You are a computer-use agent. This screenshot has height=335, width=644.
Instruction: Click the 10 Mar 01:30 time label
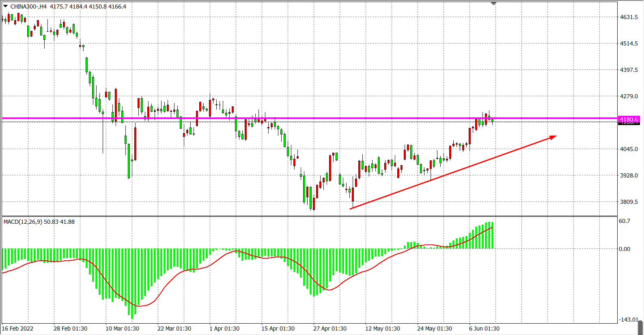tap(122, 329)
